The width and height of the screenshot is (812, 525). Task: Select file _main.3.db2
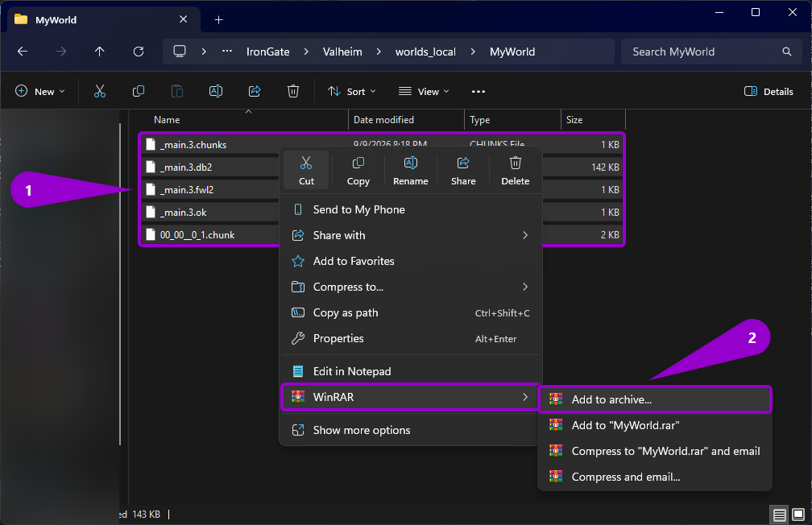tap(186, 167)
